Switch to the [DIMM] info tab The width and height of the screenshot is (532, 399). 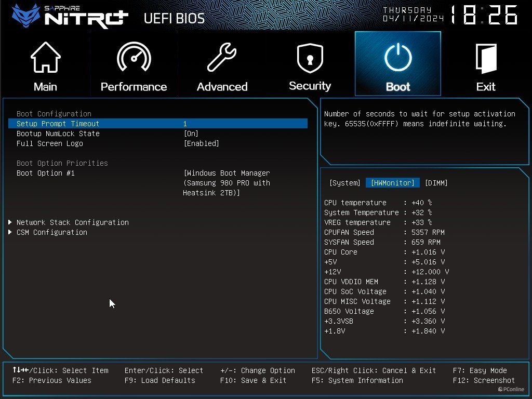pyautogui.click(x=436, y=183)
